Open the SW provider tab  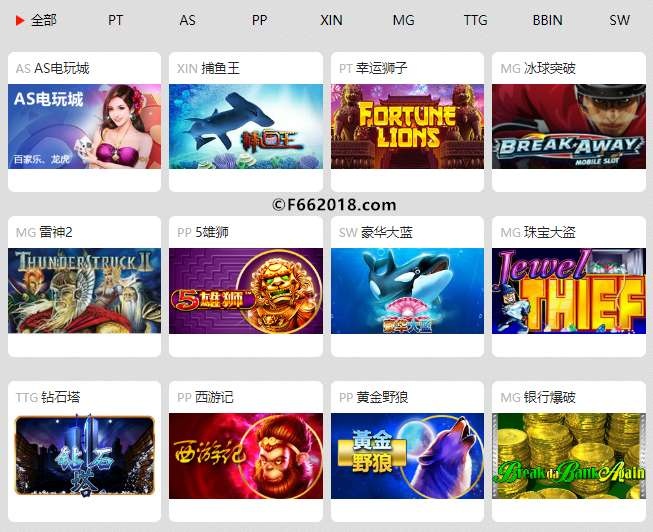[x=619, y=20]
